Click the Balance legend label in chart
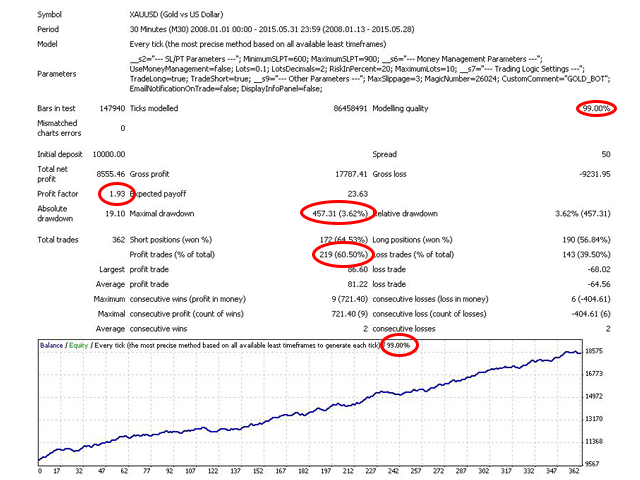Screen dimensions: 640x480 51,345
